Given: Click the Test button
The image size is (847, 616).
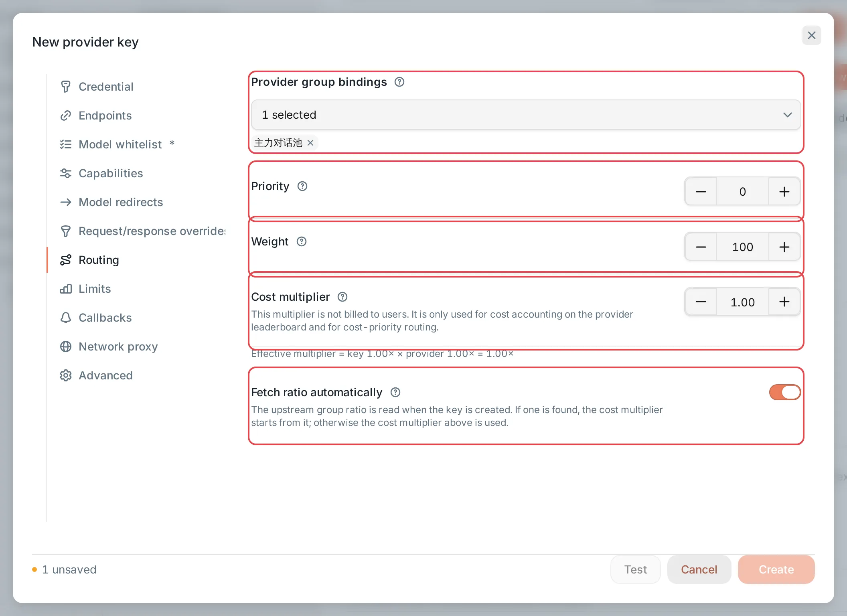Looking at the screenshot, I should point(635,569).
